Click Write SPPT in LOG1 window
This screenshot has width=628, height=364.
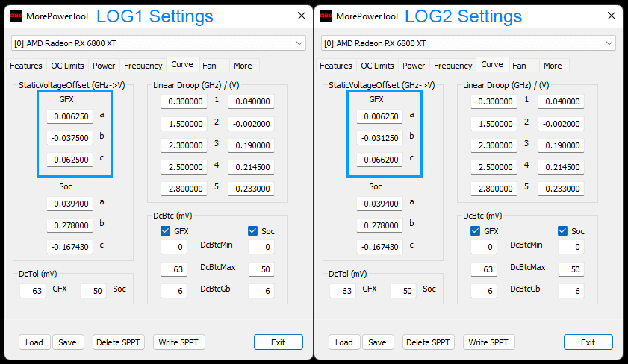click(x=178, y=342)
